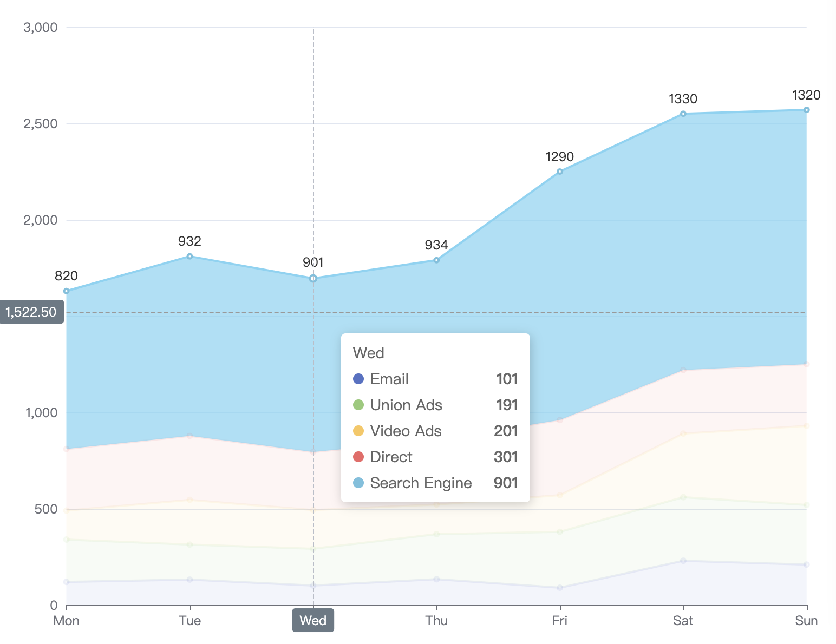Toggle the Direct entry in the tooltip
The height and width of the screenshot is (644, 836).
coord(391,457)
